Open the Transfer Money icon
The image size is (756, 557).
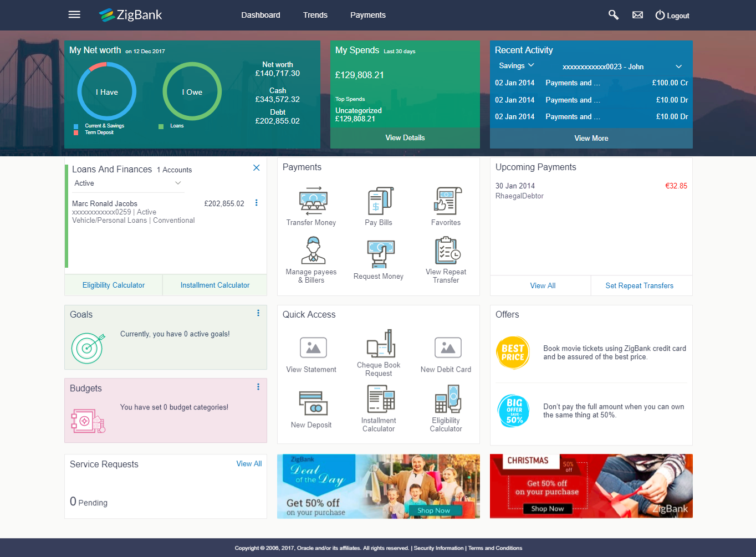pyautogui.click(x=313, y=201)
